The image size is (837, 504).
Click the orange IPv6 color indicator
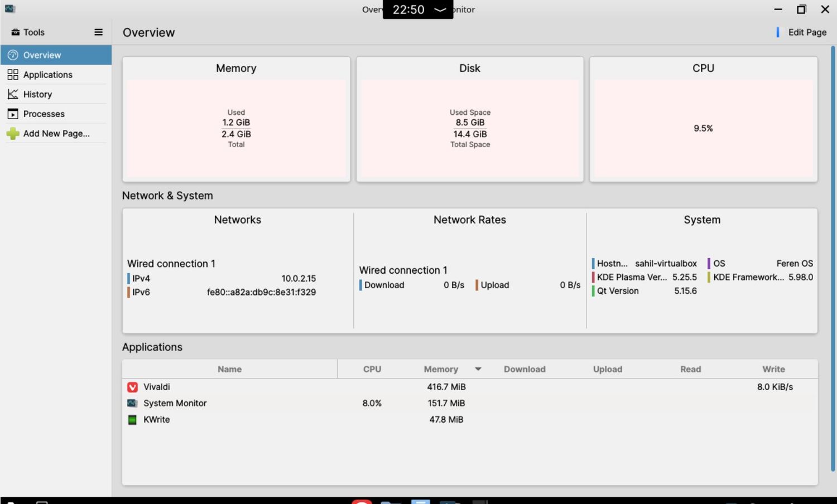click(x=128, y=292)
